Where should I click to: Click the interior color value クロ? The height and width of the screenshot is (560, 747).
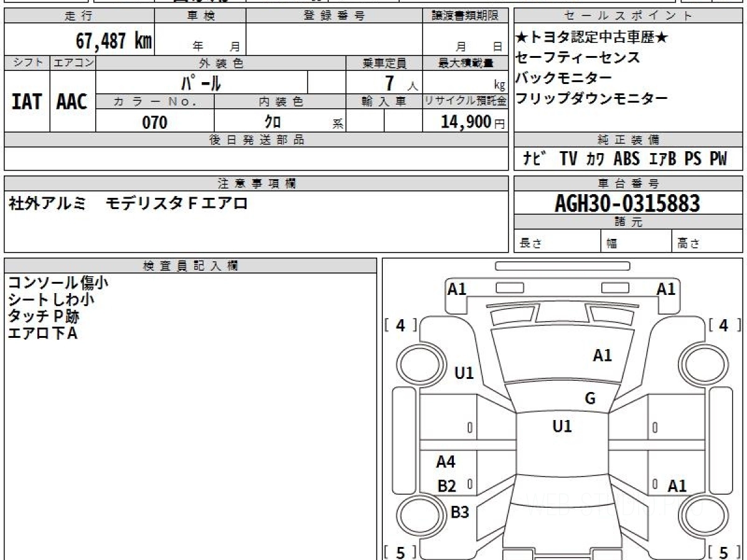(x=273, y=122)
